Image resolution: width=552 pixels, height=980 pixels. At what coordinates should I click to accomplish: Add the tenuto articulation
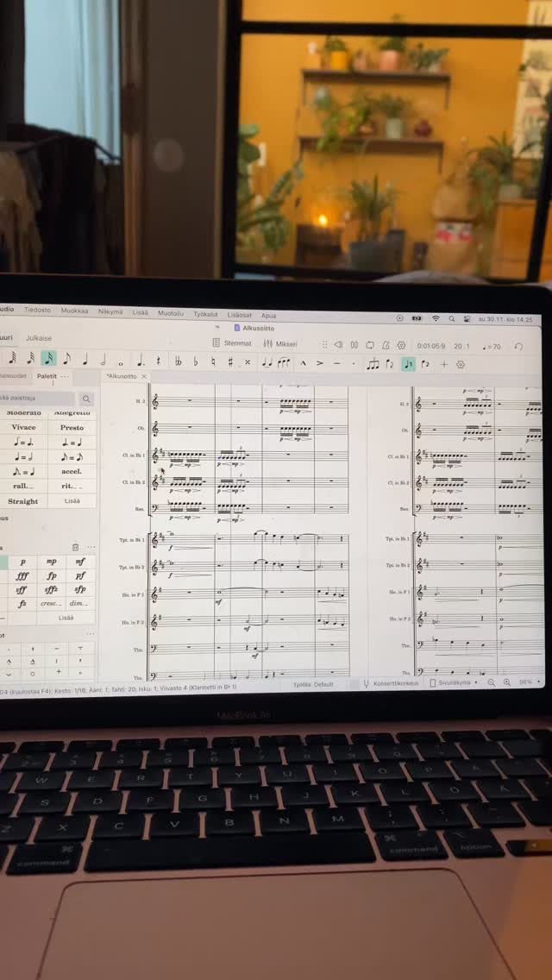click(337, 362)
